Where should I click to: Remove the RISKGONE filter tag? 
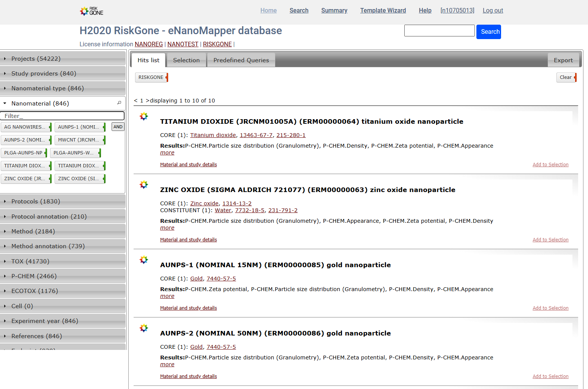point(167,77)
